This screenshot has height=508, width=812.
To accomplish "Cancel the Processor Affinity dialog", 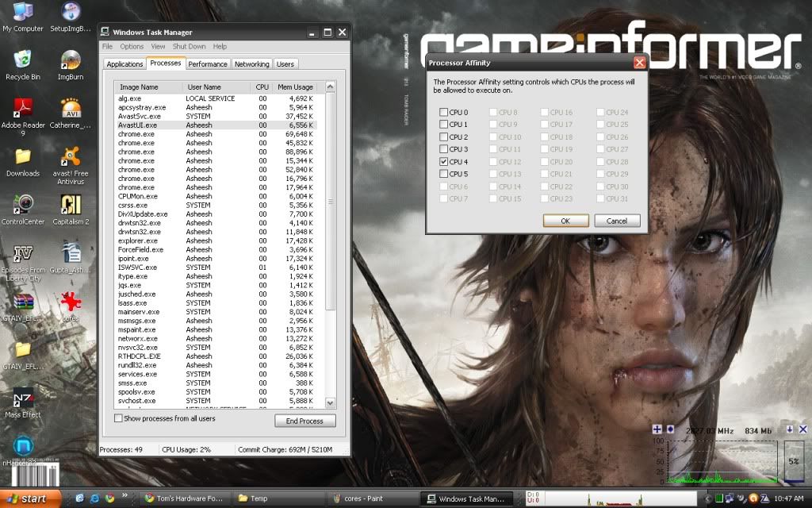I will 617,221.
